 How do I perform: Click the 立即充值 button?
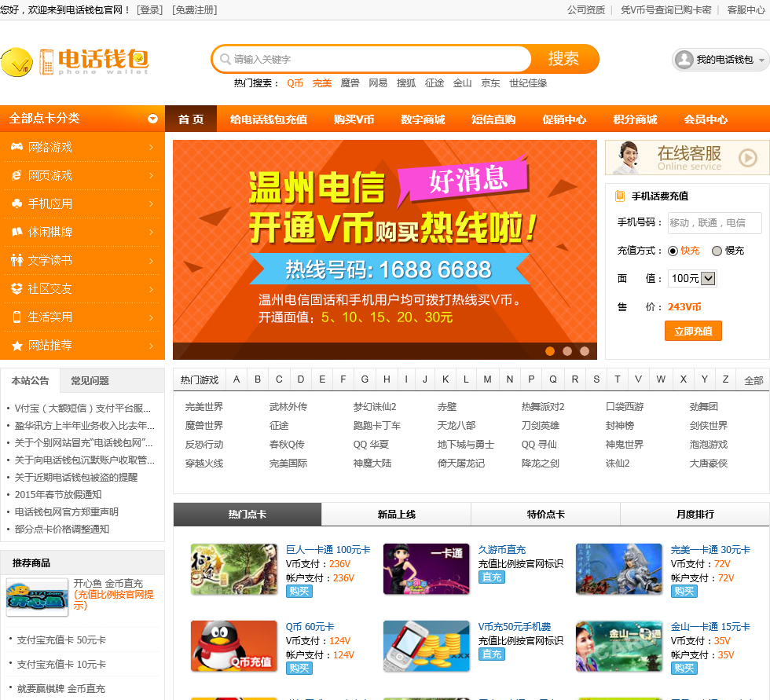pos(693,331)
